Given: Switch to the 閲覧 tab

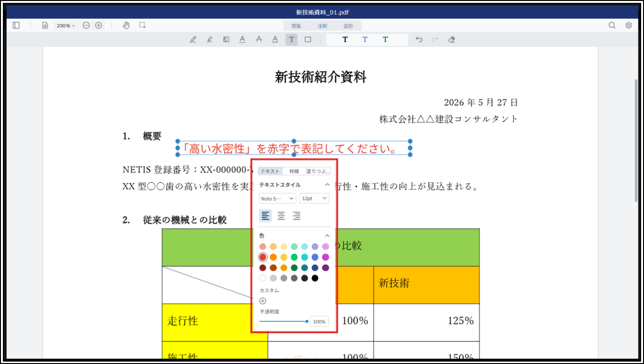Looking at the screenshot, I should point(296,26).
